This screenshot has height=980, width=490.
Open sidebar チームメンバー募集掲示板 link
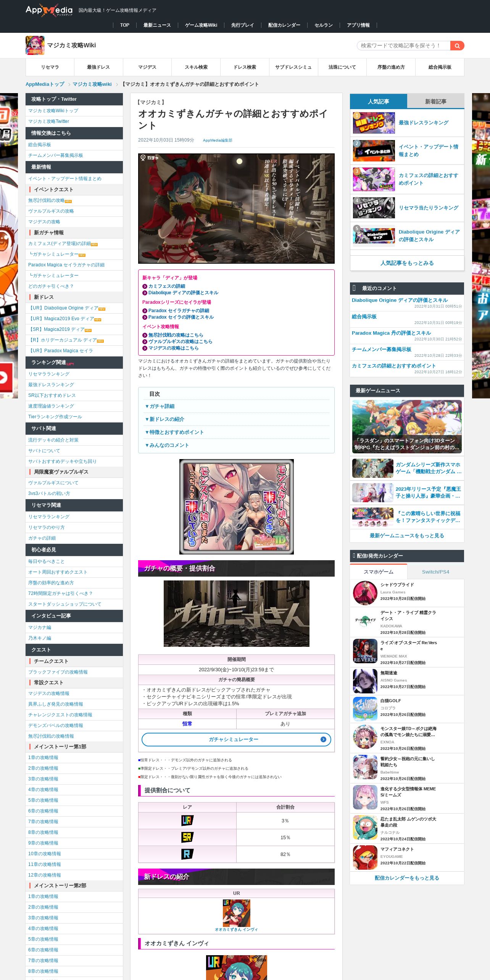pos(56,155)
